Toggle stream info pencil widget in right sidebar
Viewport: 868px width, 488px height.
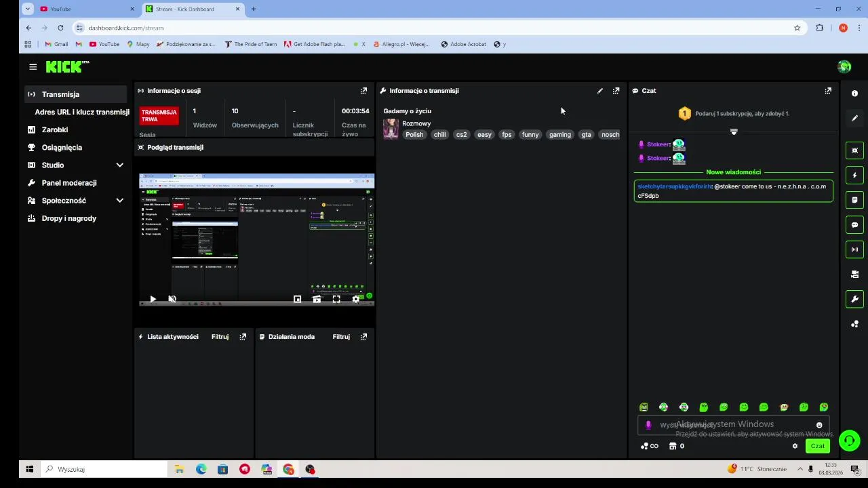click(x=854, y=118)
